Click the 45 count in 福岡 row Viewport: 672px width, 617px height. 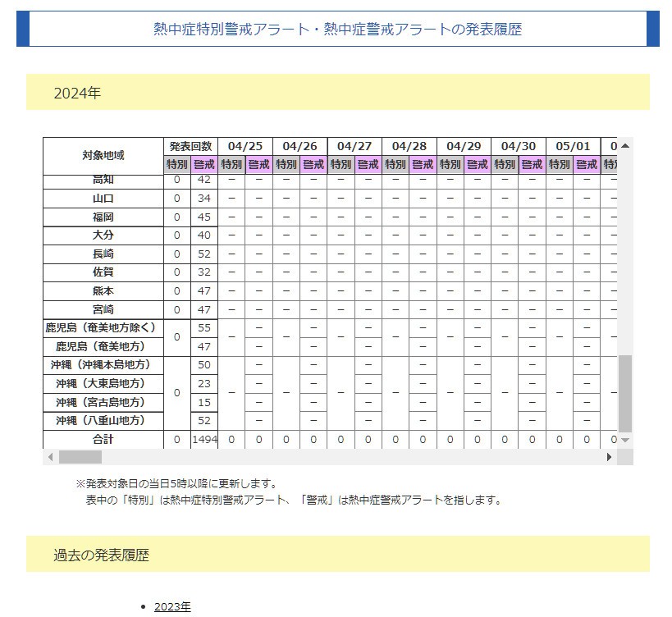(204, 217)
